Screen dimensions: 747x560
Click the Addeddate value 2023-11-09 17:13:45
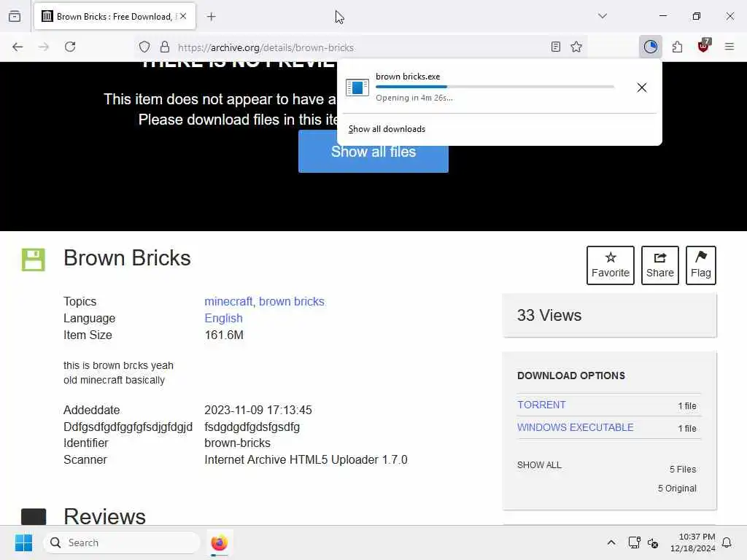point(258,410)
